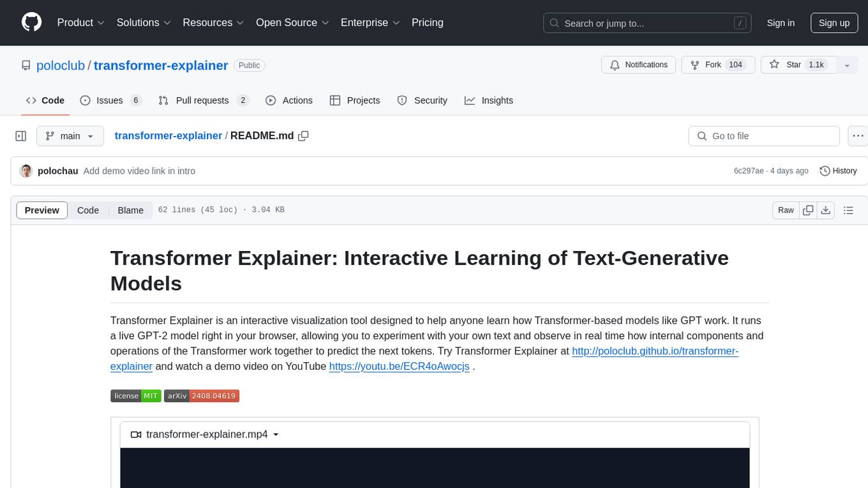Screen dimensions: 868x488
Task: Open the Security tab
Action: point(422,100)
